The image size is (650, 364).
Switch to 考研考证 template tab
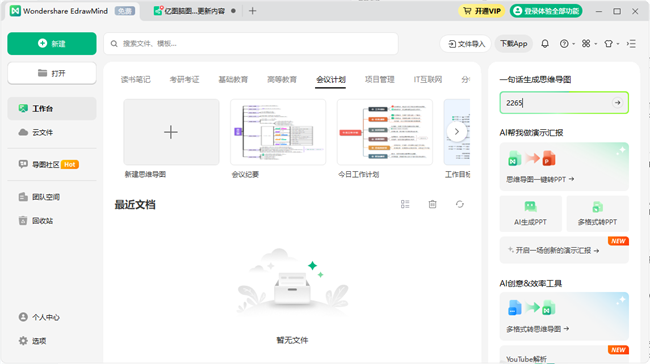click(x=184, y=80)
